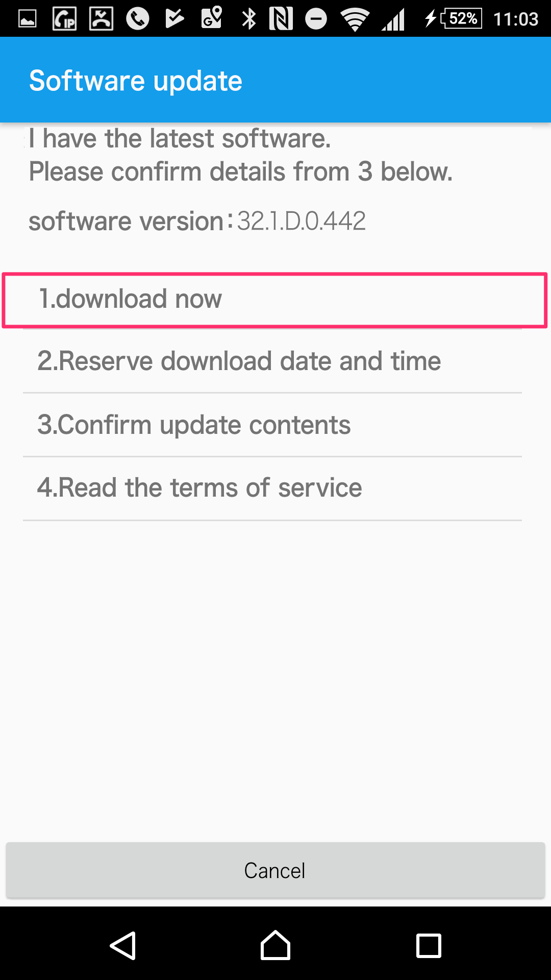Viewport: 551px width, 980px height.
Task: Choose 2.Reserve download date and time
Action: click(272, 361)
